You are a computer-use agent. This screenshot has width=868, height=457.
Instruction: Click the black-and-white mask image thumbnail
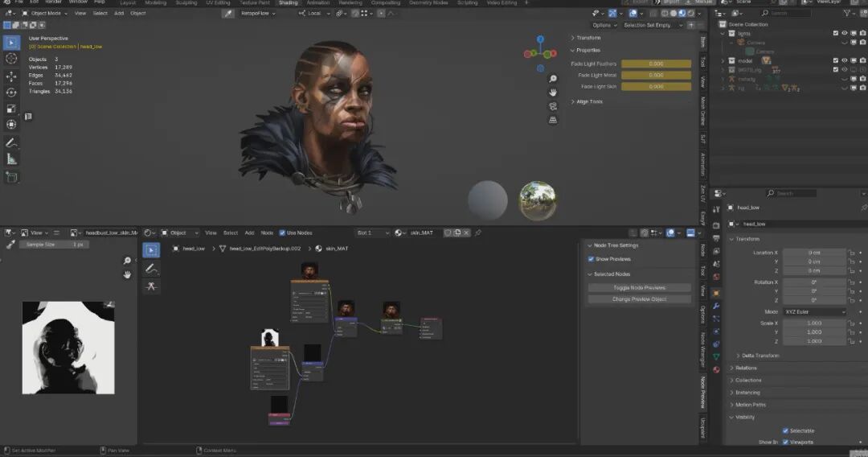point(68,348)
